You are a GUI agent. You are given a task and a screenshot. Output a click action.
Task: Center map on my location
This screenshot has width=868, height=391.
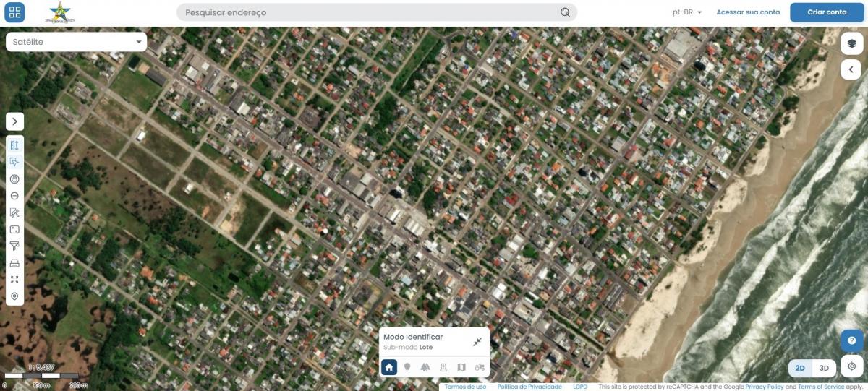click(x=851, y=366)
